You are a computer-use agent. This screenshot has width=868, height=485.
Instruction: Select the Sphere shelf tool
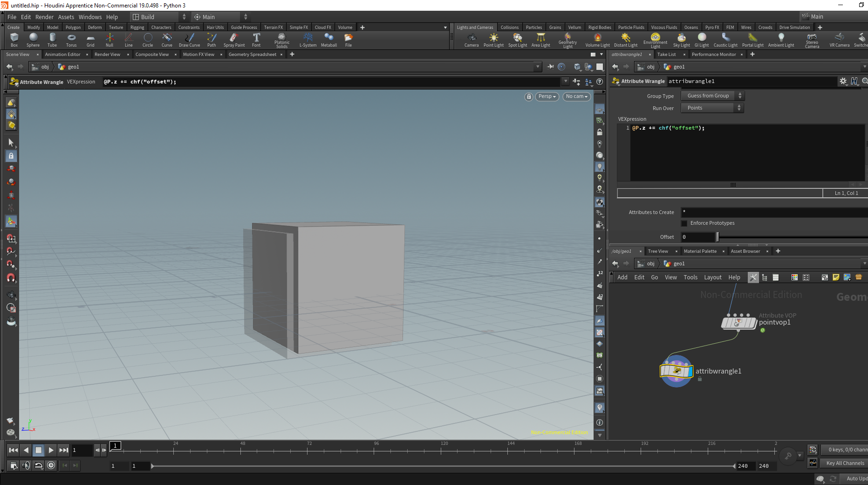[33, 39]
